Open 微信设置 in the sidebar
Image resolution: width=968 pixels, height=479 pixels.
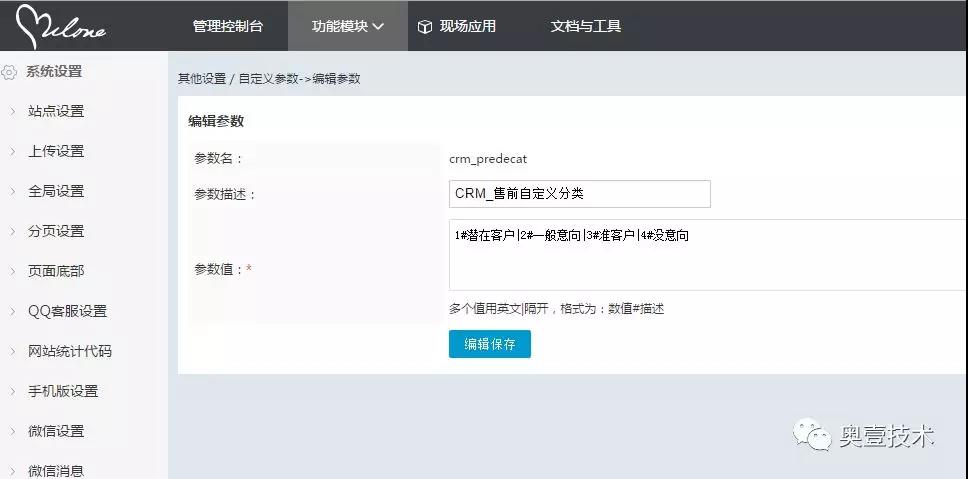[x=56, y=431]
